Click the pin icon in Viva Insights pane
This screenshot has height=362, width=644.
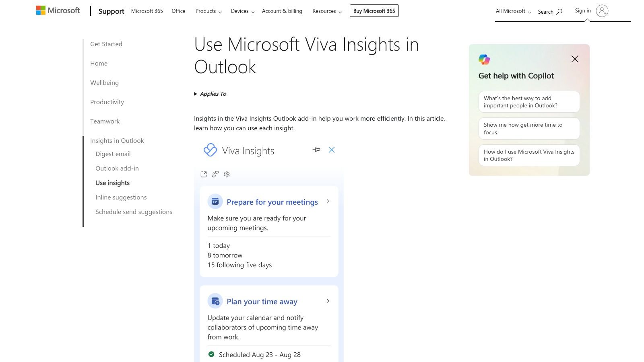(317, 150)
